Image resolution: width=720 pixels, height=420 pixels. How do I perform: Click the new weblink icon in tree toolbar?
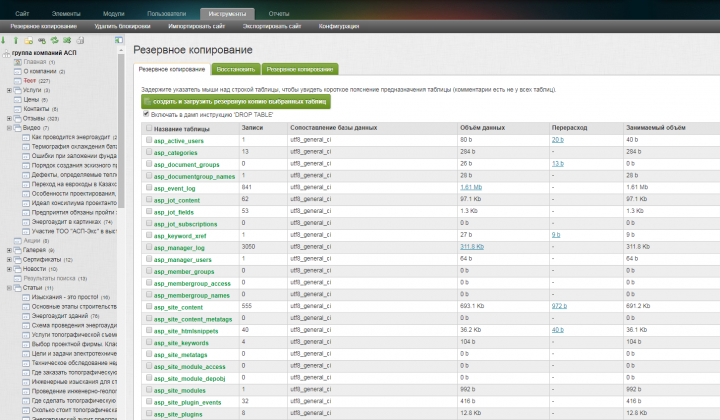42,40
